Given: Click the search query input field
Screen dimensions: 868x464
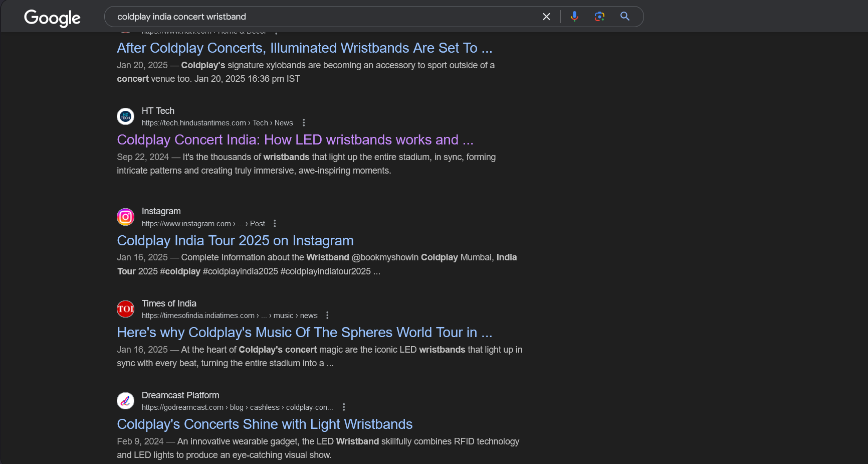Looking at the screenshot, I should tap(321, 17).
